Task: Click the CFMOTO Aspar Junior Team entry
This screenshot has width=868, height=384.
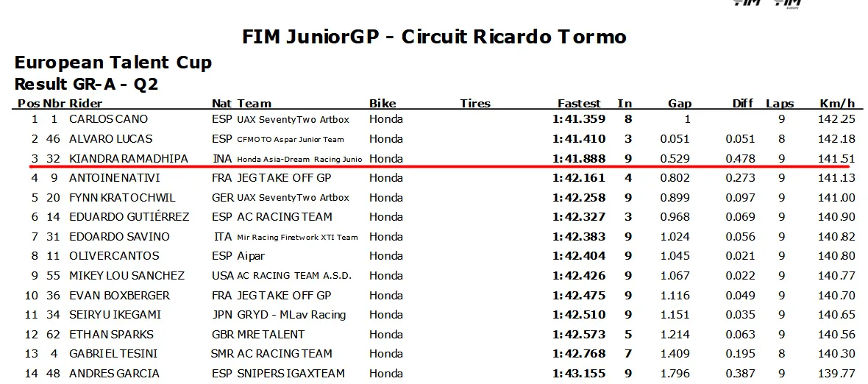Action: [x=290, y=139]
